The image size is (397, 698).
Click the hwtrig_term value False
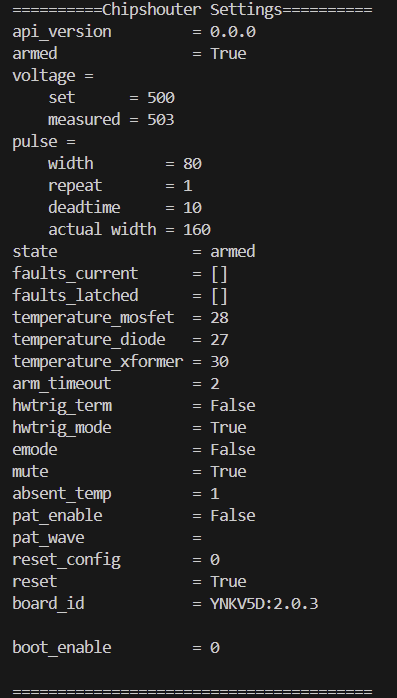coord(233,406)
